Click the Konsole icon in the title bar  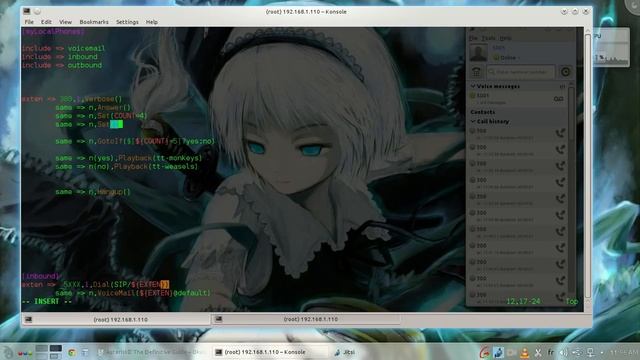tap(27, 11)
